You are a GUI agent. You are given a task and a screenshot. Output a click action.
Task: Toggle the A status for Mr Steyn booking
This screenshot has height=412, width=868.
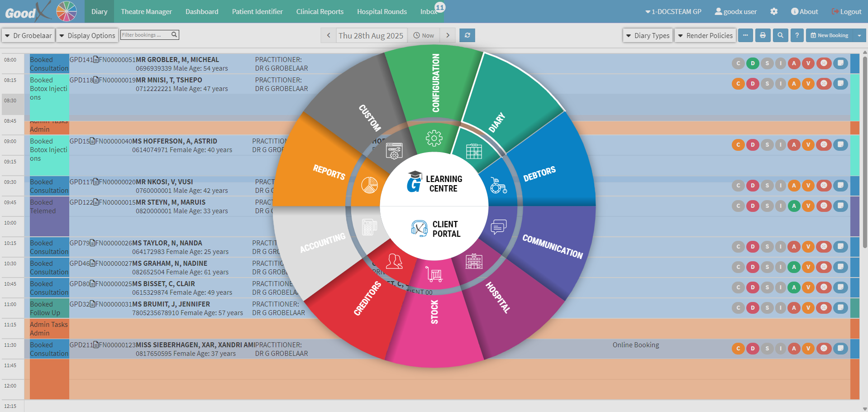[x=794, y=206]
